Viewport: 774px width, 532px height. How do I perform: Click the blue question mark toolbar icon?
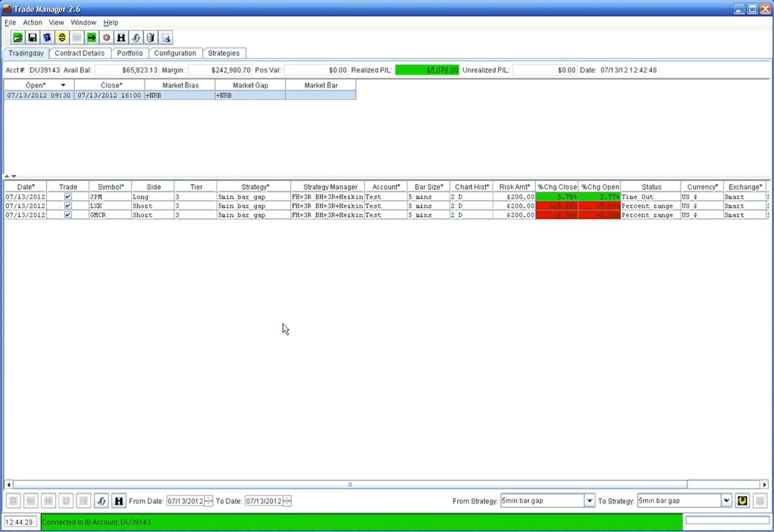tap(47, 37)
